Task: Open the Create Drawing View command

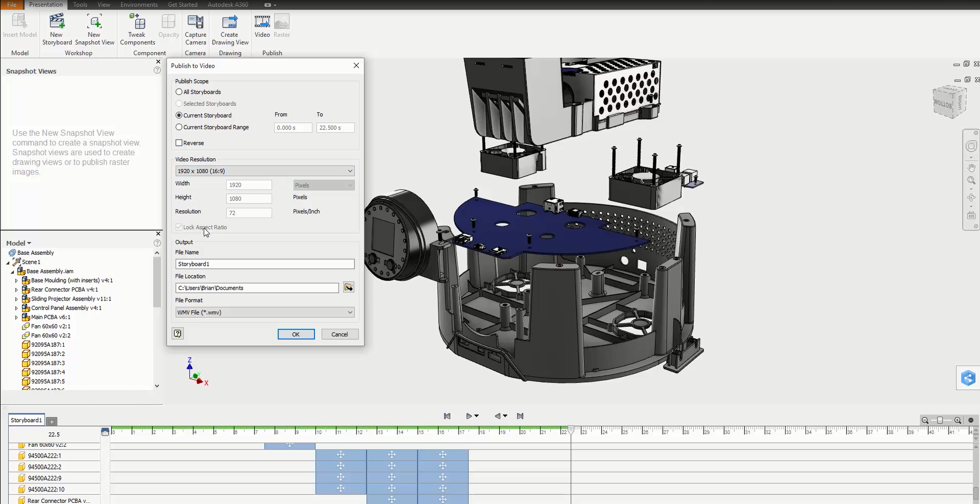Action: pos(230,30)
